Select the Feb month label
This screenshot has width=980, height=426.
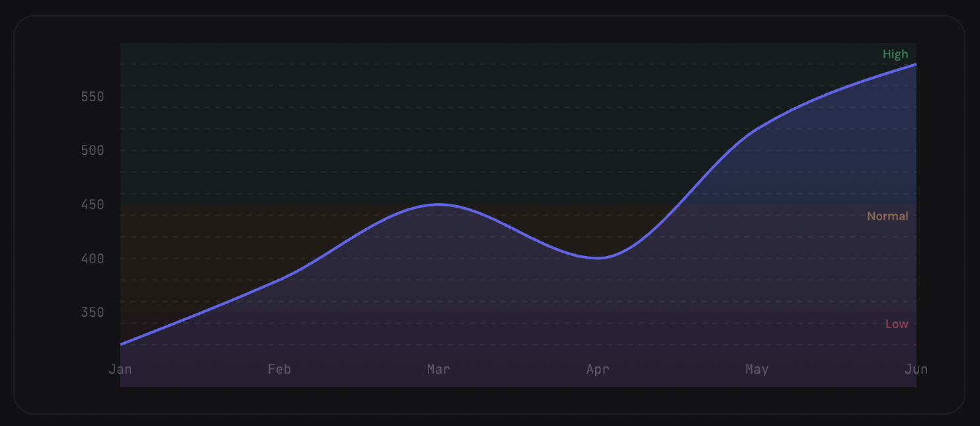click(x=279, y=369)
